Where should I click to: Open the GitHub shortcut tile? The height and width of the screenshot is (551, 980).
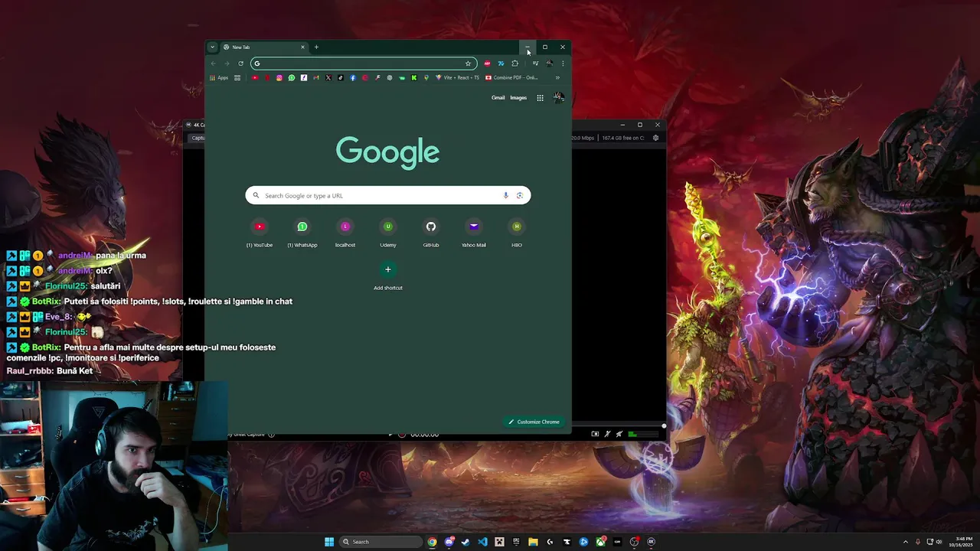point(431,233)
